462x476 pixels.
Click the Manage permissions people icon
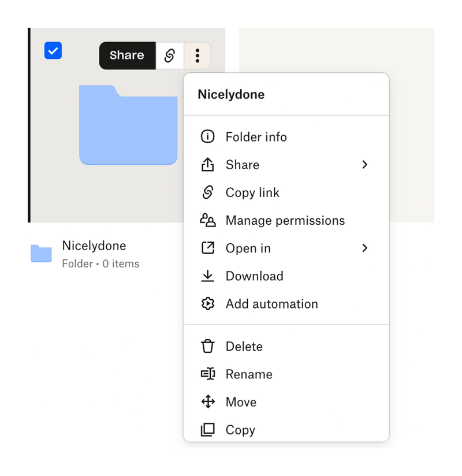208,220
